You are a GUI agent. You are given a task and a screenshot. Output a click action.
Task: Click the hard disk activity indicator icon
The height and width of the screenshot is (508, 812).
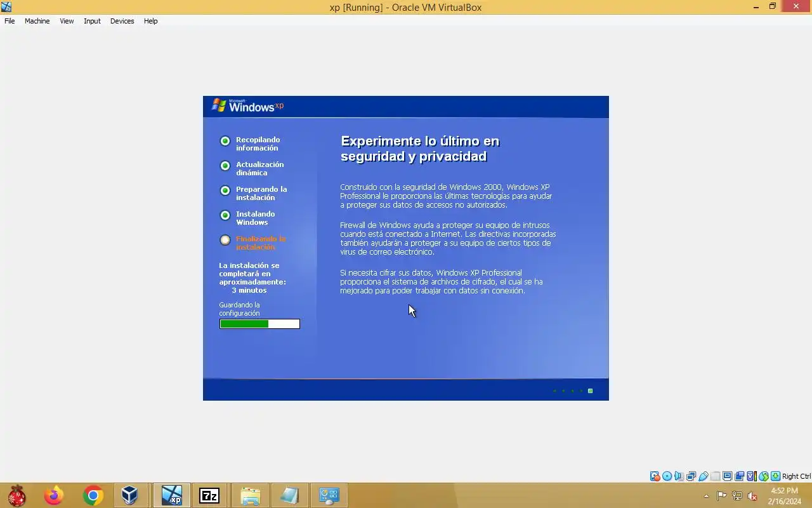(x=655, y=476)
